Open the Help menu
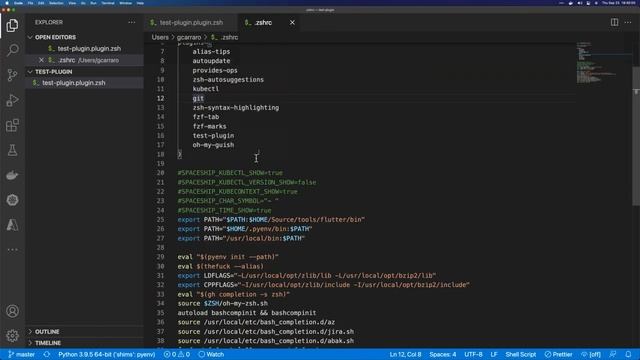Image resolution: width=640 pixels, height=360 pixels. click(x=140, y=3)
